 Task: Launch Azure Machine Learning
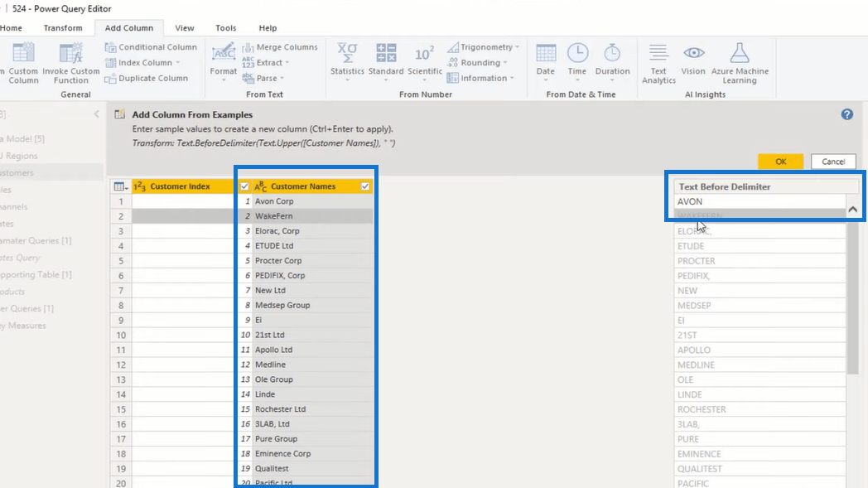pyautogui.click(x=740, y=63)
